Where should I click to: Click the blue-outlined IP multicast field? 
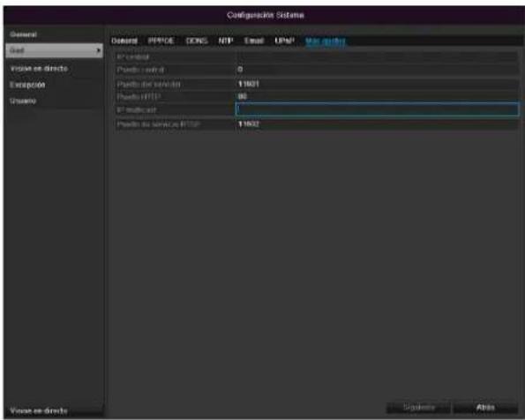click(378, 109)
